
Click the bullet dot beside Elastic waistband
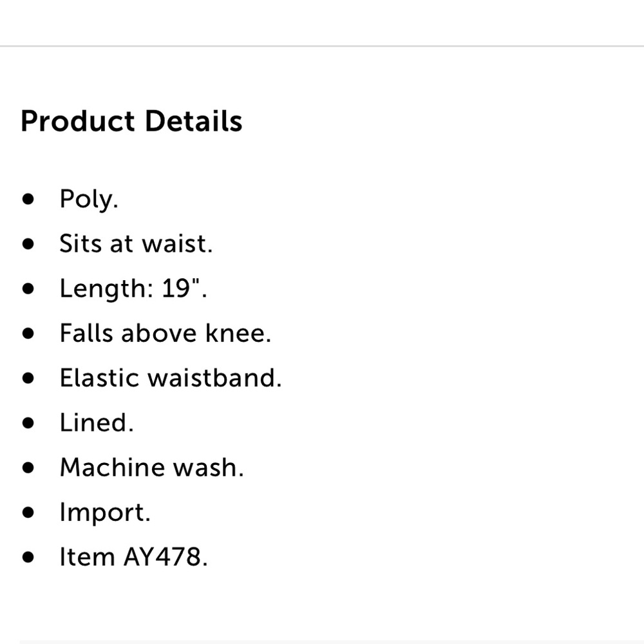28,378
